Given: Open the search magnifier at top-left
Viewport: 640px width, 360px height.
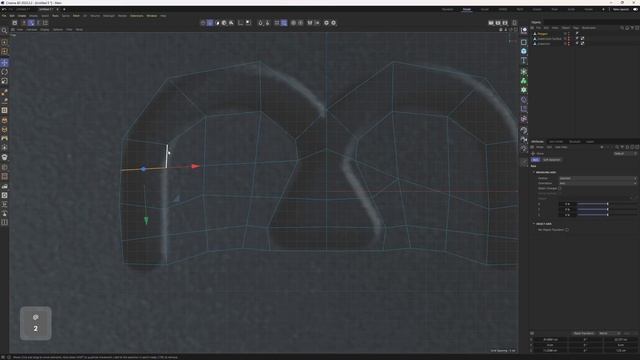Looking at the screenshot, I should coord(4,31).
